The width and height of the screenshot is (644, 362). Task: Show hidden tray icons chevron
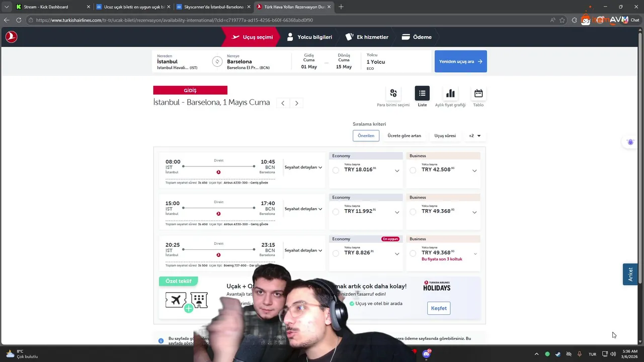pyautogui.click(x=536, y=354)
